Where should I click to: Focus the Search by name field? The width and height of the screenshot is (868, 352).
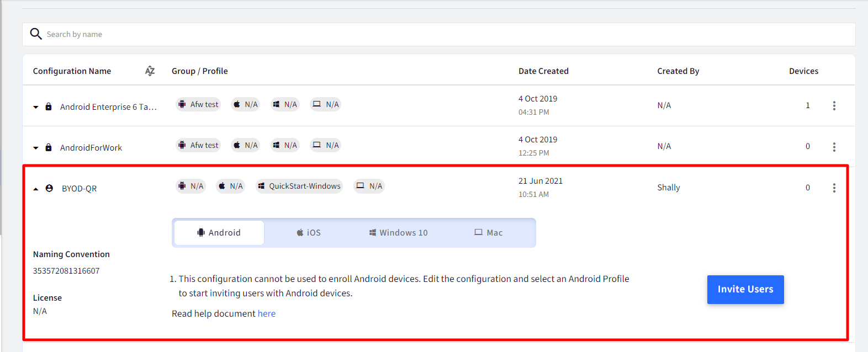438,34
